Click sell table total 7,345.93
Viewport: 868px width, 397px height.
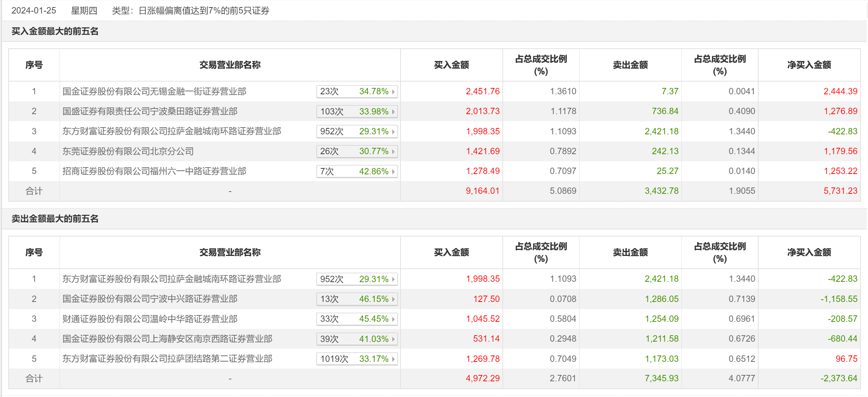(x=662, y=379)
